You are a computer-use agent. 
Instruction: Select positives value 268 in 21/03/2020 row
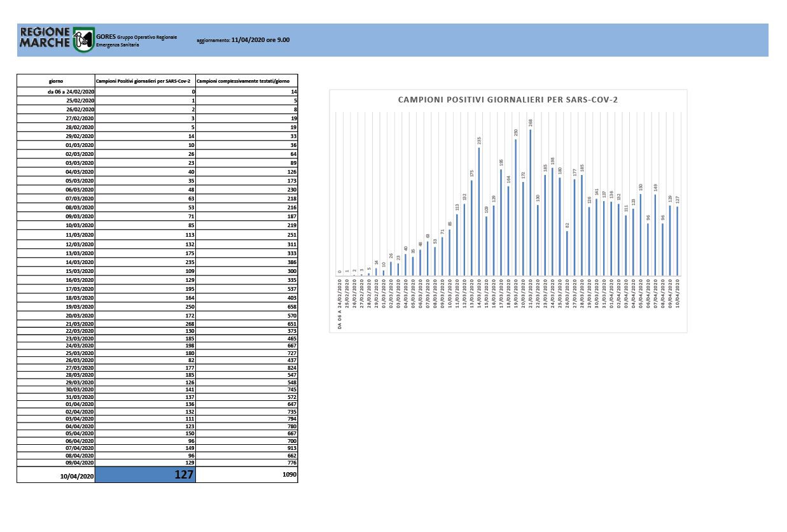tap(145, 323)
